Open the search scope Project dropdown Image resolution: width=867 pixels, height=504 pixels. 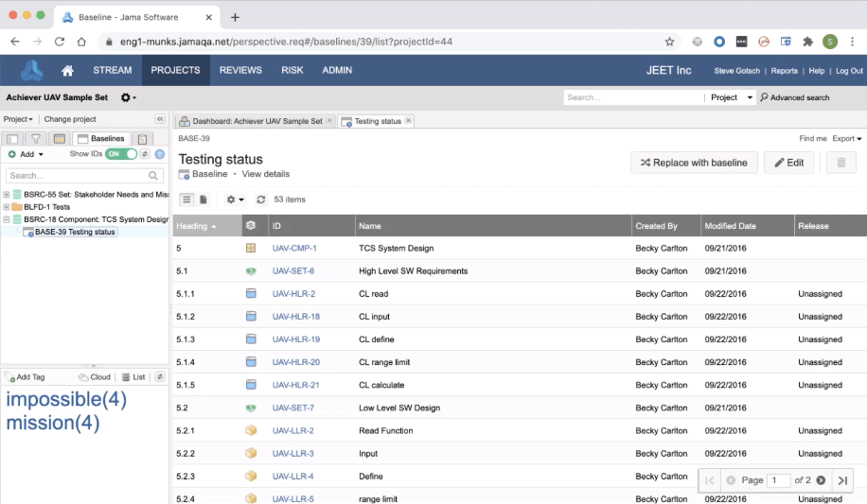click(x=732, y=97)
